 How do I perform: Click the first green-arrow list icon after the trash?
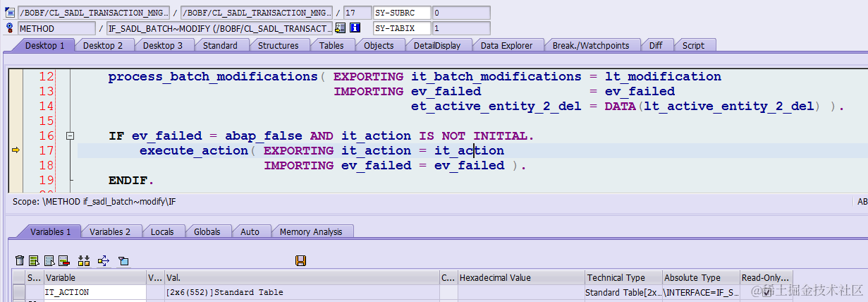click(34, 261)
